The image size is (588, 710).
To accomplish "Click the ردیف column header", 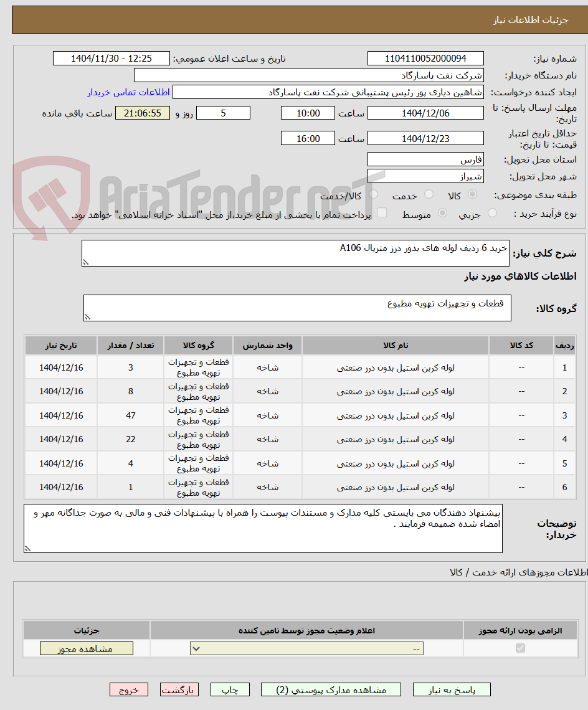I will tap(564, 346).
